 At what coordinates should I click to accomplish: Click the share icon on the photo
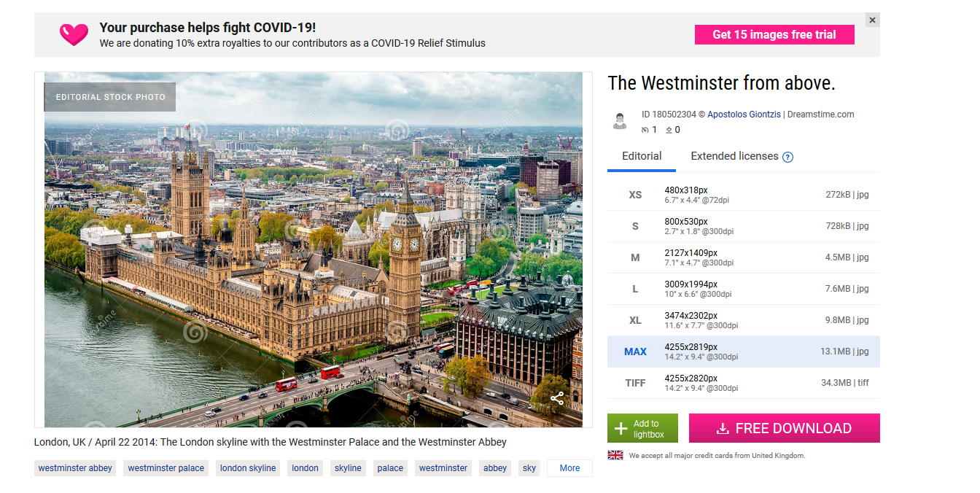click(557, 398)
